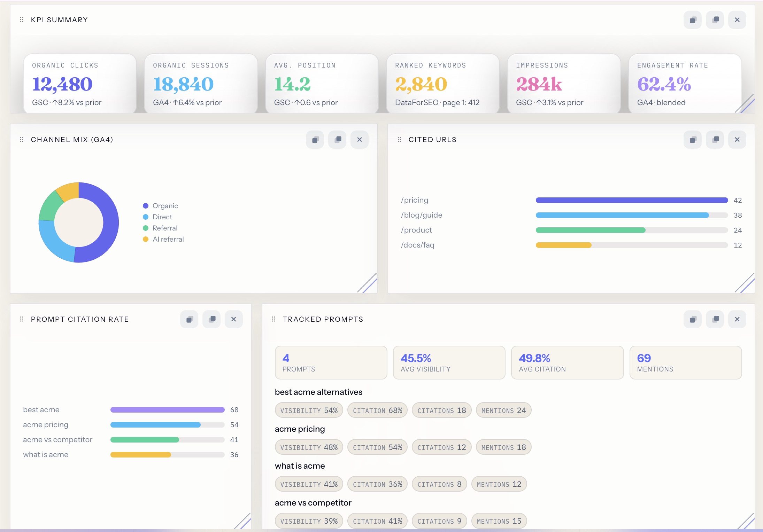Click the acme pricing citation rate bar

[168, 425]
